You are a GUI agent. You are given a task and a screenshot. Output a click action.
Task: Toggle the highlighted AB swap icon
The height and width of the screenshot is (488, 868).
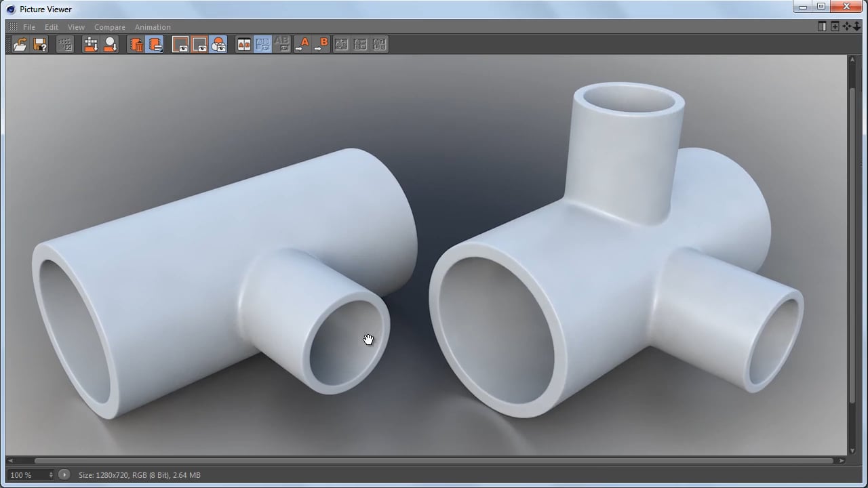coord(262,45)
